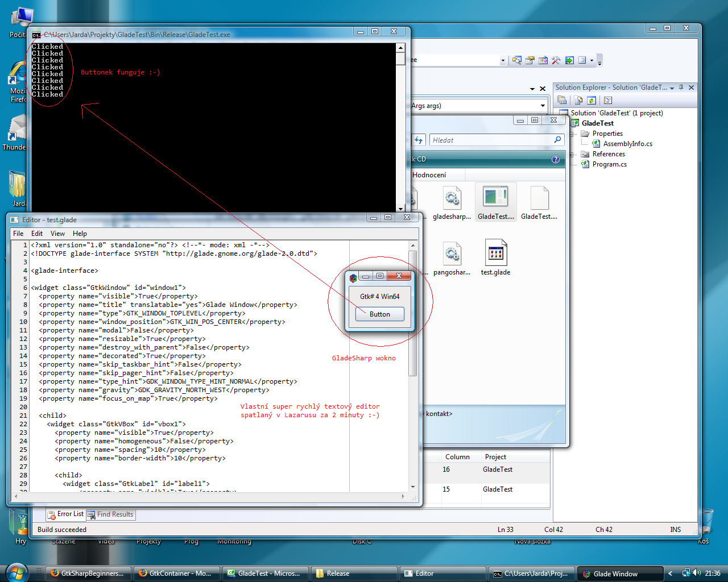
Task: Click magnifier icon in Hledat search box
Action: pos(557,140)
